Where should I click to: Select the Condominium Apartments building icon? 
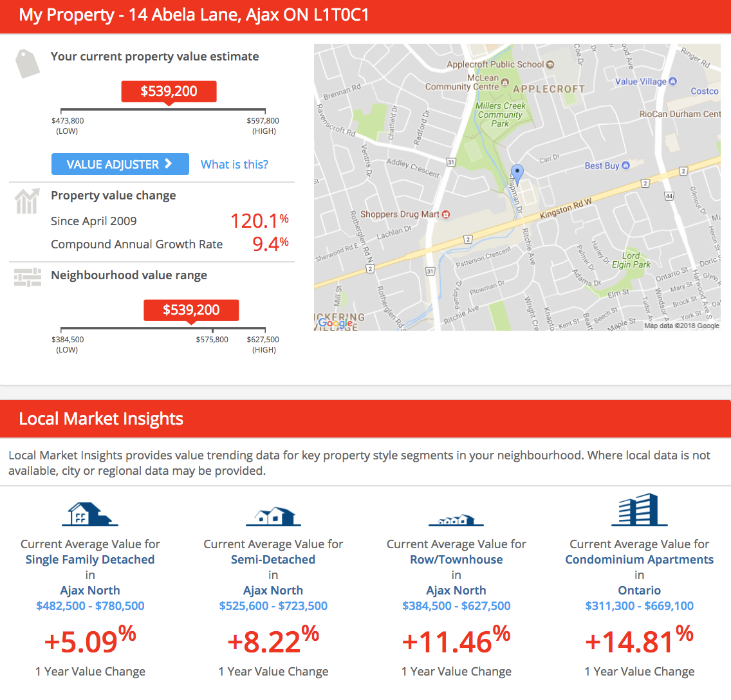(639, 510)
